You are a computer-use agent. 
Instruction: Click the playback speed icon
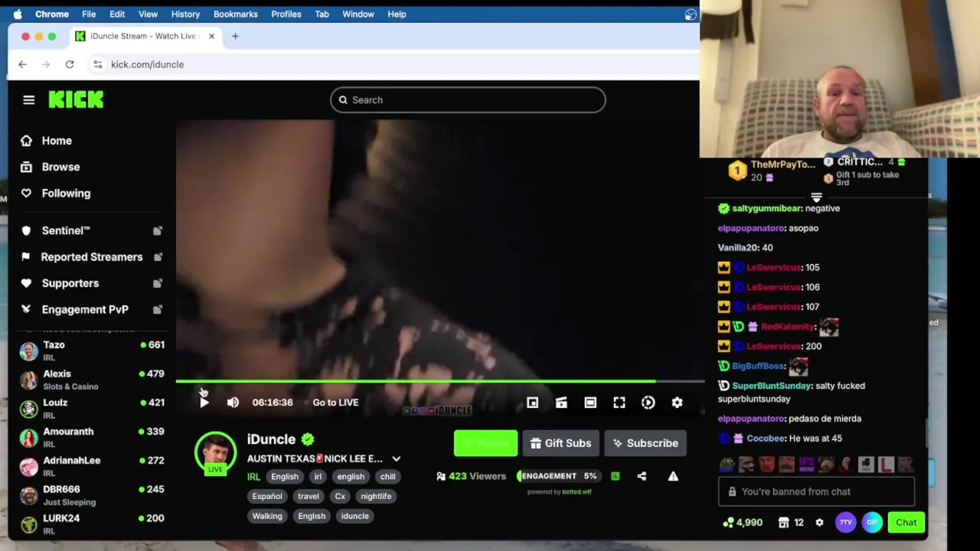(648, 403)
